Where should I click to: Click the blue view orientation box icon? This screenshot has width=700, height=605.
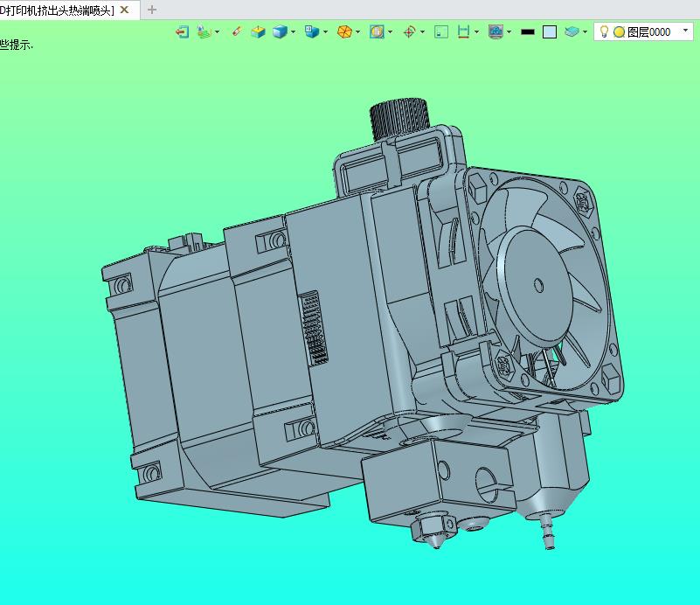312,31
